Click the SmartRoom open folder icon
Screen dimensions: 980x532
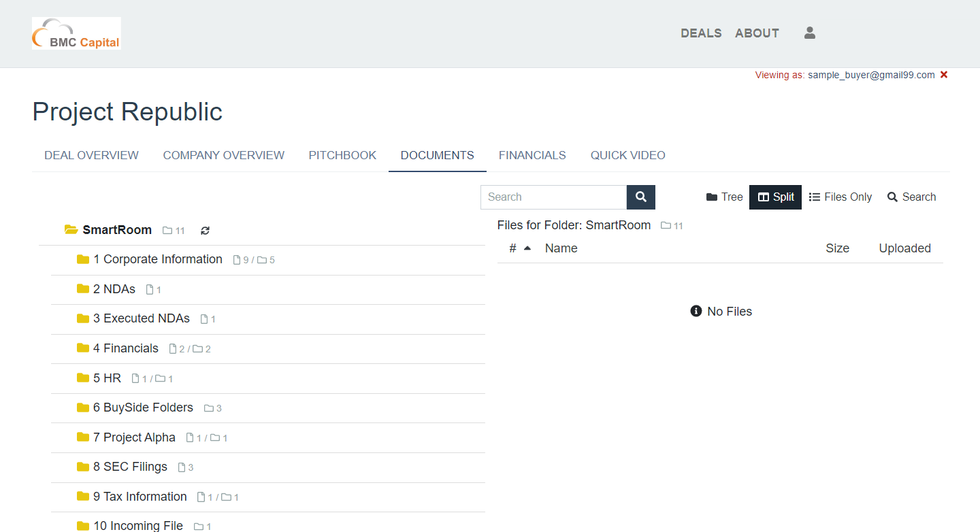coord(71,230)
